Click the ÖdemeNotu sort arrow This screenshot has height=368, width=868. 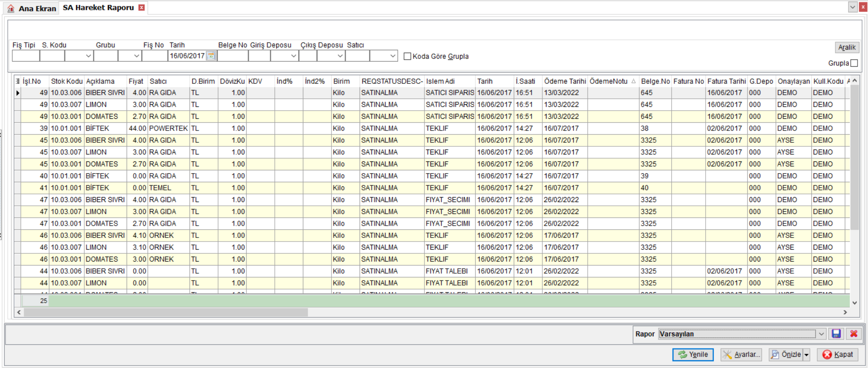click(634, 81)
